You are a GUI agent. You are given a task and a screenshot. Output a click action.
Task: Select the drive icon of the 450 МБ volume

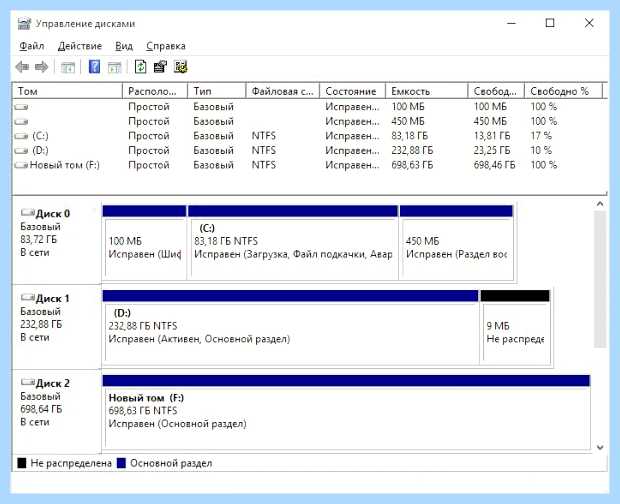pyautogui.click(x=21, y=121)
